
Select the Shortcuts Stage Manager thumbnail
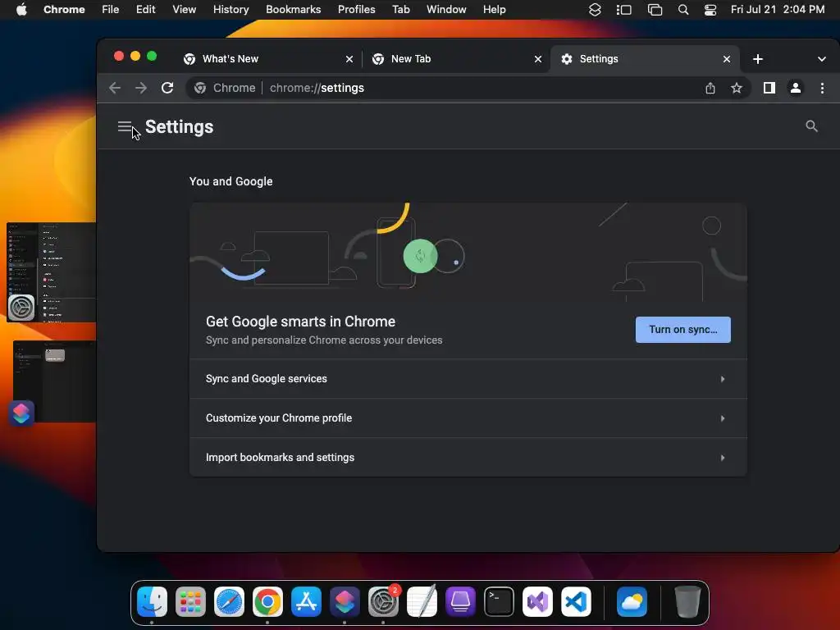coord(54,381)
